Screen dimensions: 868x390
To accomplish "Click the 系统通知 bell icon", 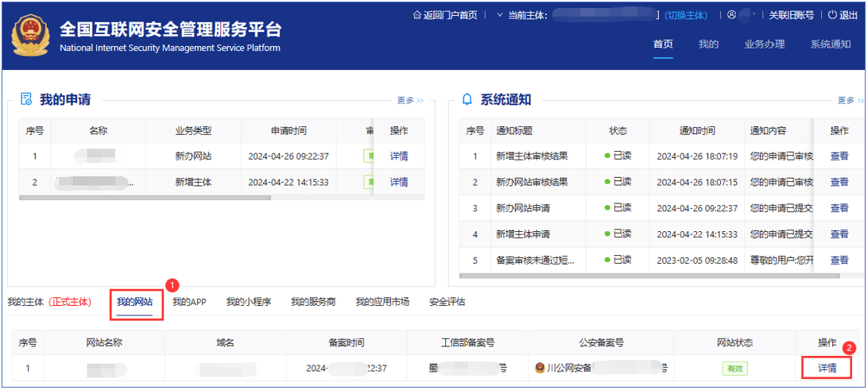I will pos(467,99).
